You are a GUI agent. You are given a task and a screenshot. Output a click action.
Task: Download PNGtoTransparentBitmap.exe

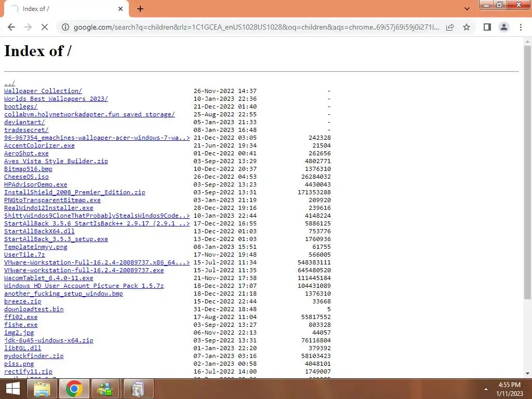tap(52, 200)
